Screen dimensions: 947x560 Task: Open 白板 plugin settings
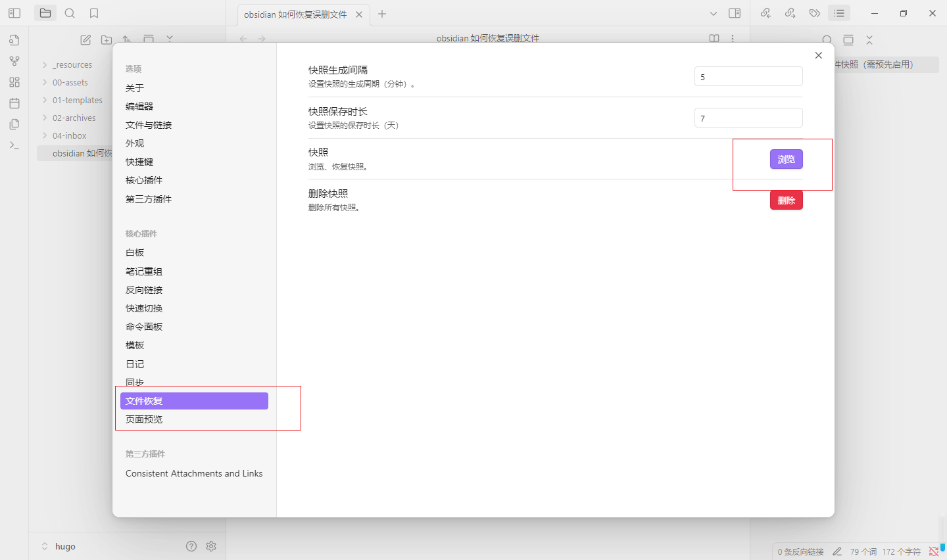pyautogui.click(x=194, y=252)
